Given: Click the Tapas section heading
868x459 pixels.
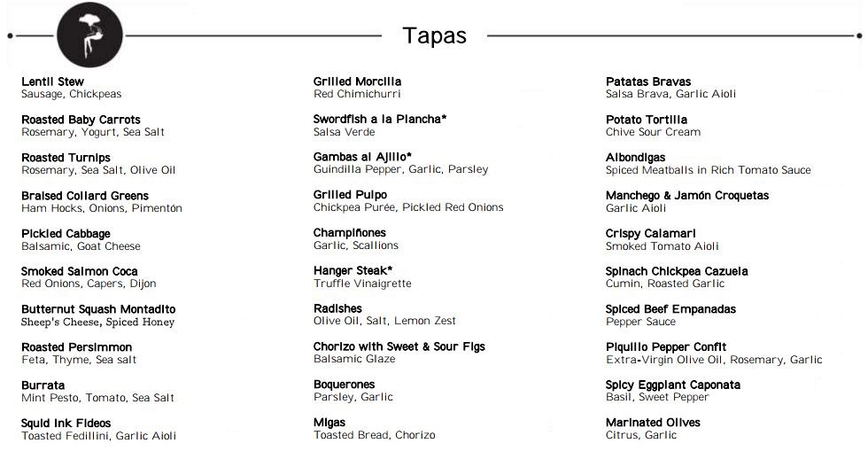Looking at the screenshot, I should (x=434, y=35).
